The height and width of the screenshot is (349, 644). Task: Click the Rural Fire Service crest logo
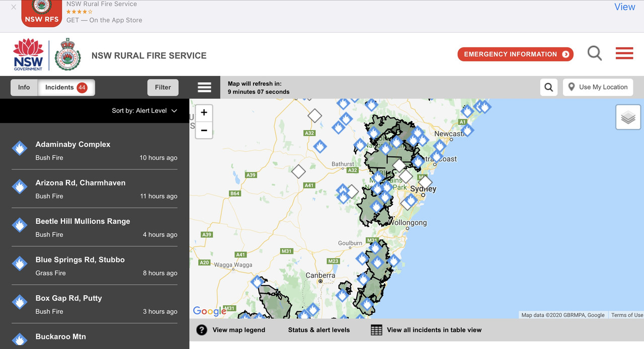[67, 54]
